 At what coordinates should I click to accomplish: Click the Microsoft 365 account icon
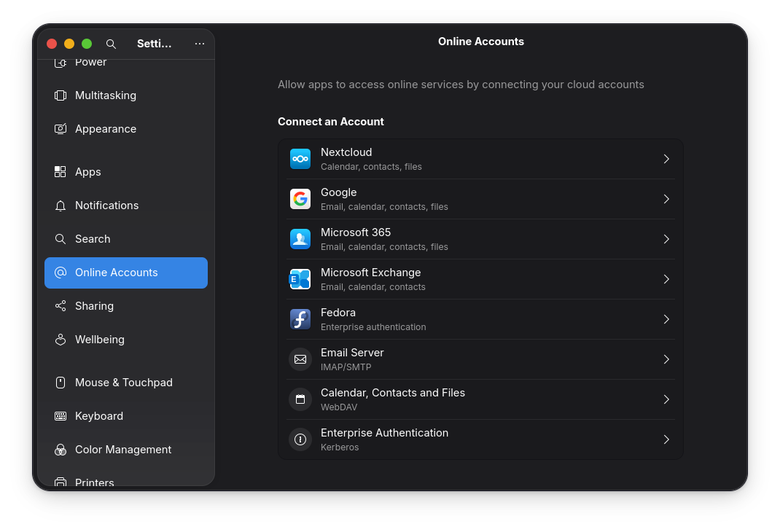tap(300, 238)
